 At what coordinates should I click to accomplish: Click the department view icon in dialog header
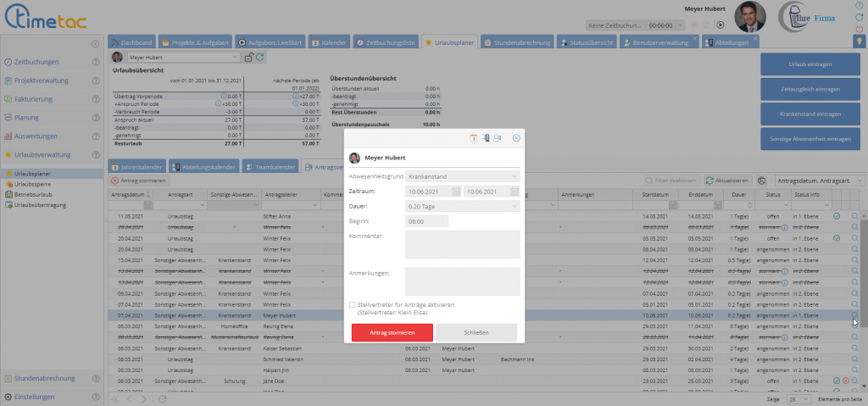coord(486,137)
